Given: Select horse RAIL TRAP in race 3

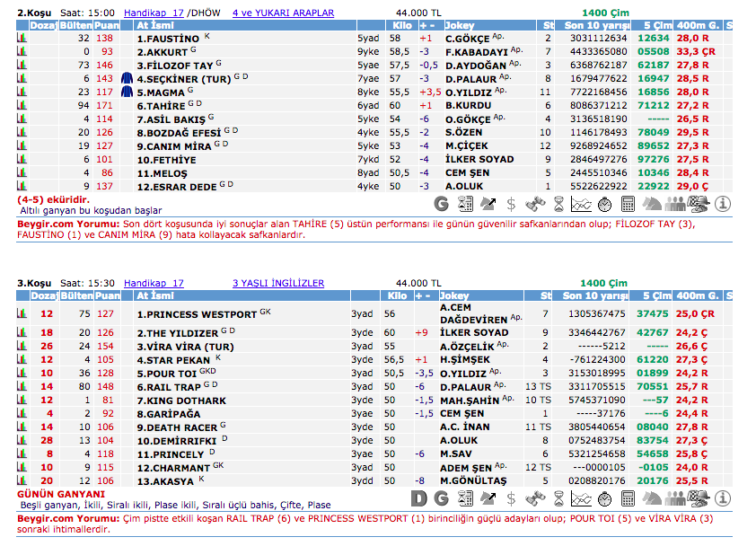Looking at the screenshot, I should (x=171, y=386).
